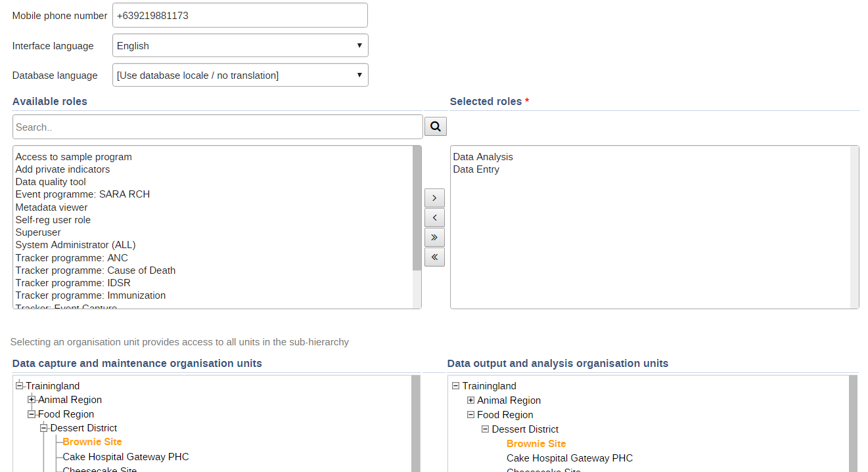Click the move selected right arrow button
Viewport: 868px width, 472px height.
pos(434,198)
